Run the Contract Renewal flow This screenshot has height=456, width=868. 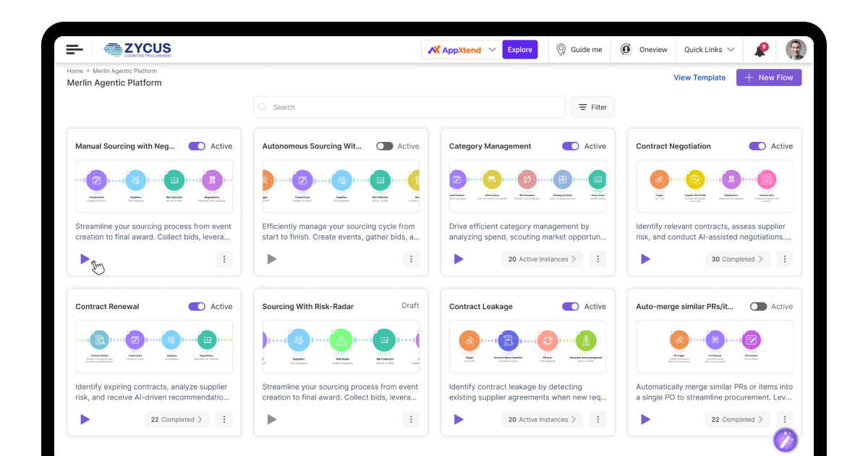[x=85, y=419]
